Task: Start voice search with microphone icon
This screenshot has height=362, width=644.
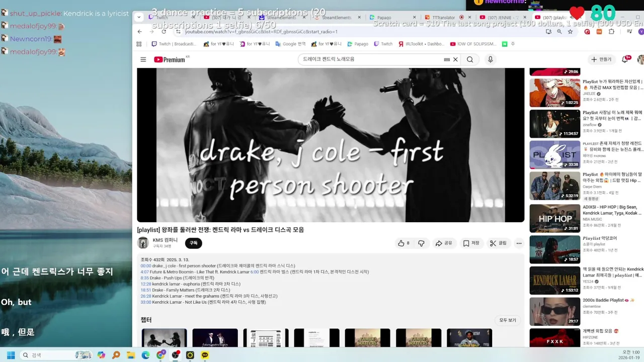Action: tap(491, 59)
